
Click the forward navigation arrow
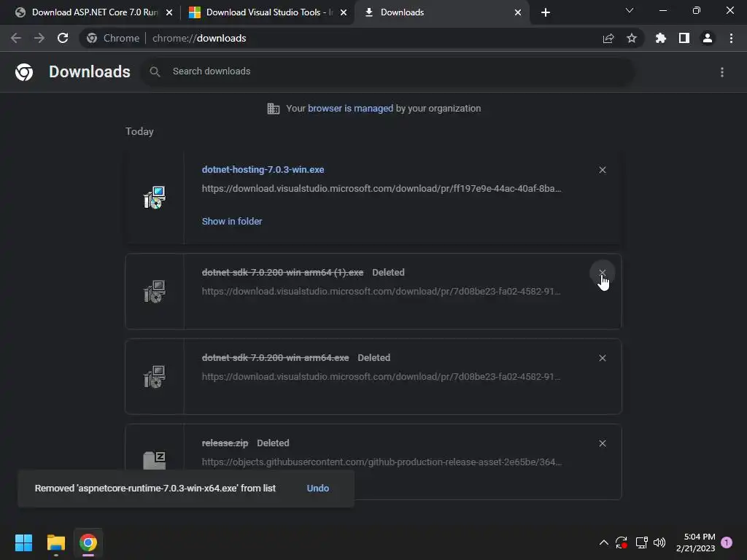(39, 38)
